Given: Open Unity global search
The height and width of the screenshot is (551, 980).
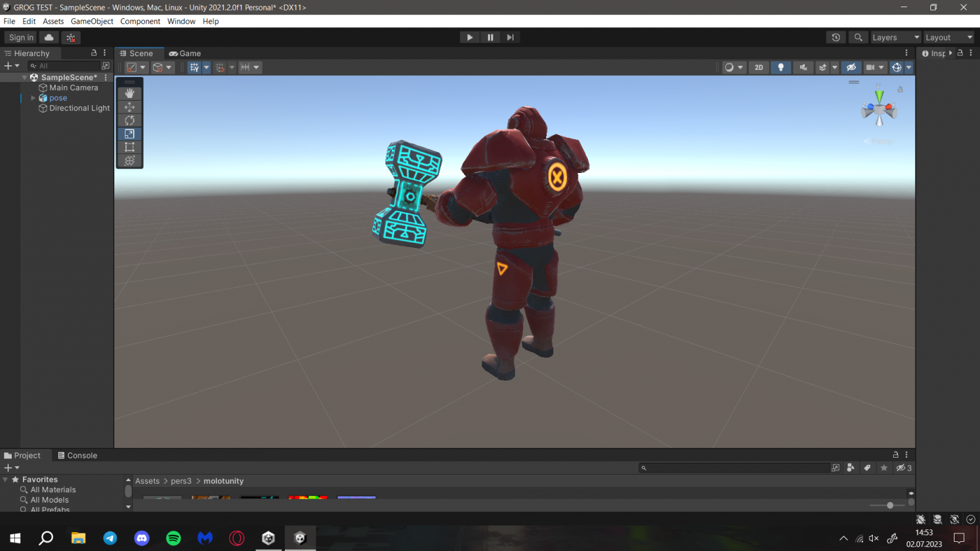Looking at the screenshot, I should [x=858, y=37].
